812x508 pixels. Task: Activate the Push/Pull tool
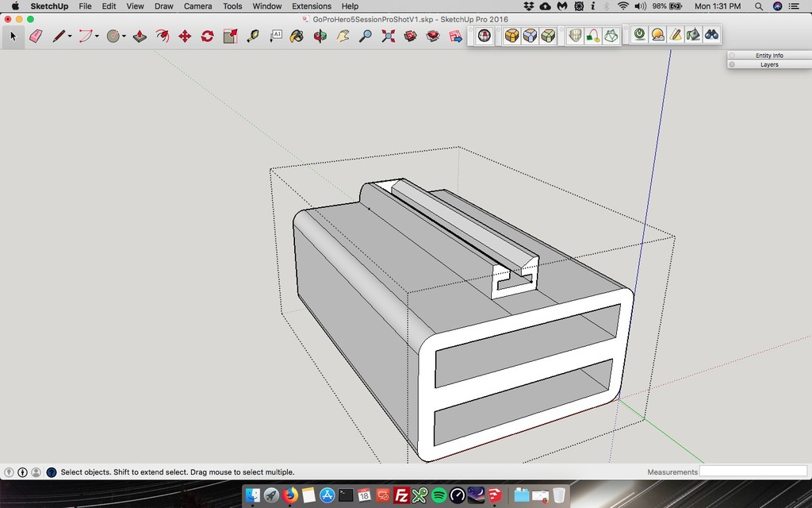[x=140, y=36]
